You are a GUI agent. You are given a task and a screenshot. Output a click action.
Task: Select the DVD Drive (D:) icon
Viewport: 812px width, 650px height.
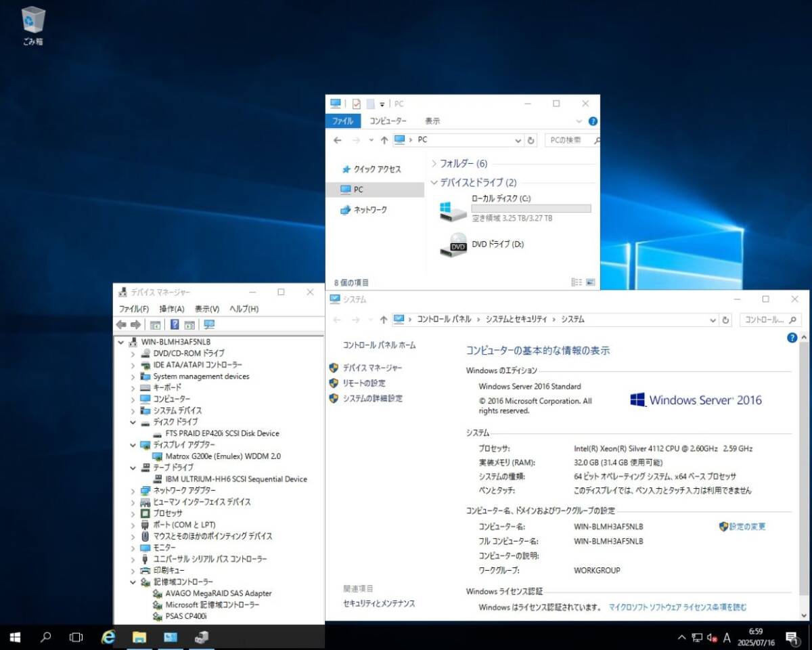[453, 244]
